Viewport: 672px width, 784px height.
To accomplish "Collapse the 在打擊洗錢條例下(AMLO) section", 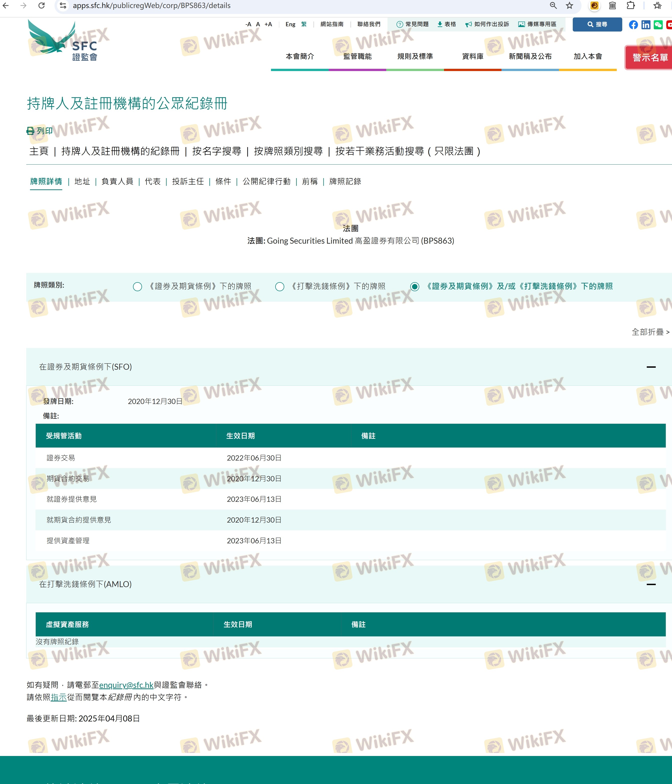I will coord(650,584).
